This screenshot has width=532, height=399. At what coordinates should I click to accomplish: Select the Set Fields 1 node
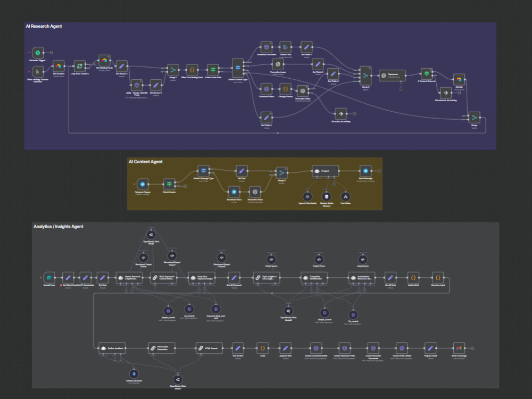pyautogui.click(x=306, y=47)
